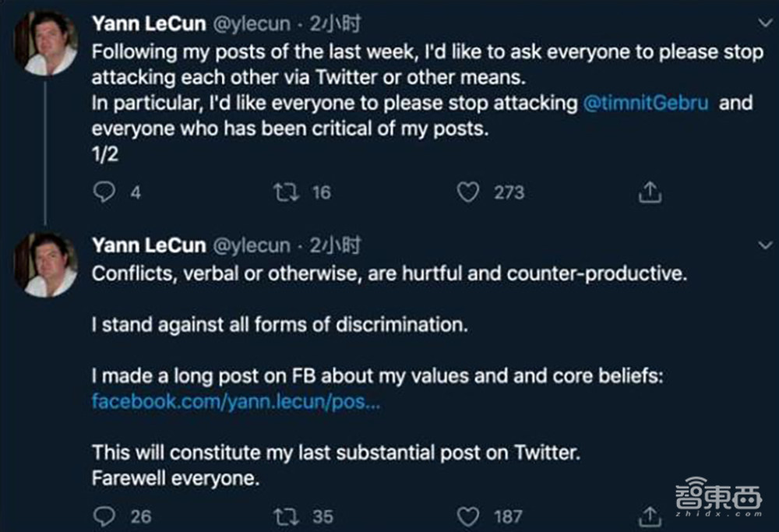Click Yann LeCun name on first tweet
Viewport: 779px width, 532px height.
click(147, 24)
